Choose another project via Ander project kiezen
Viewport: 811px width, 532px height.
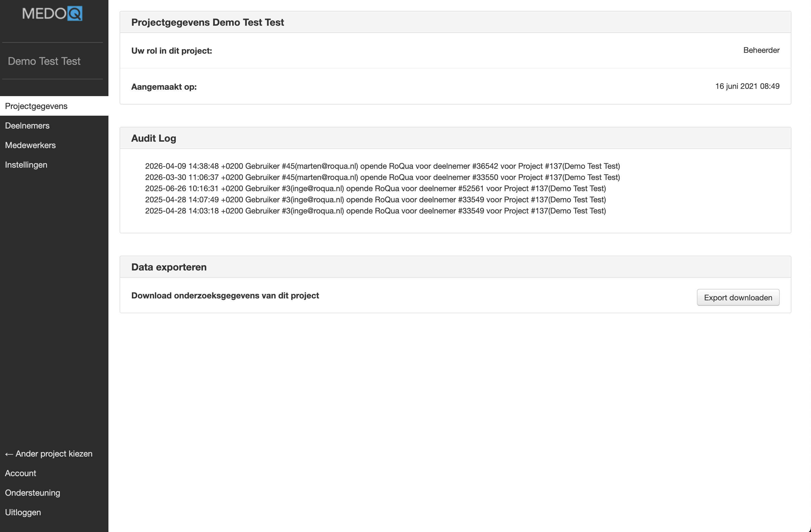(49, 454)
